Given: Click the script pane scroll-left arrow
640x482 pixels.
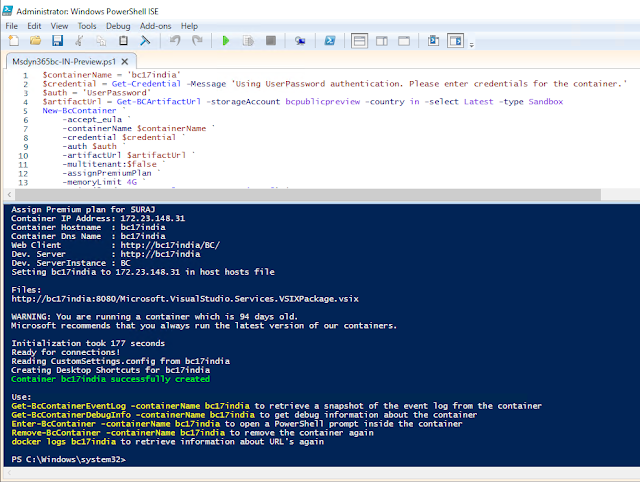Looking at the screenshot, I should click(x=9, y=195).
